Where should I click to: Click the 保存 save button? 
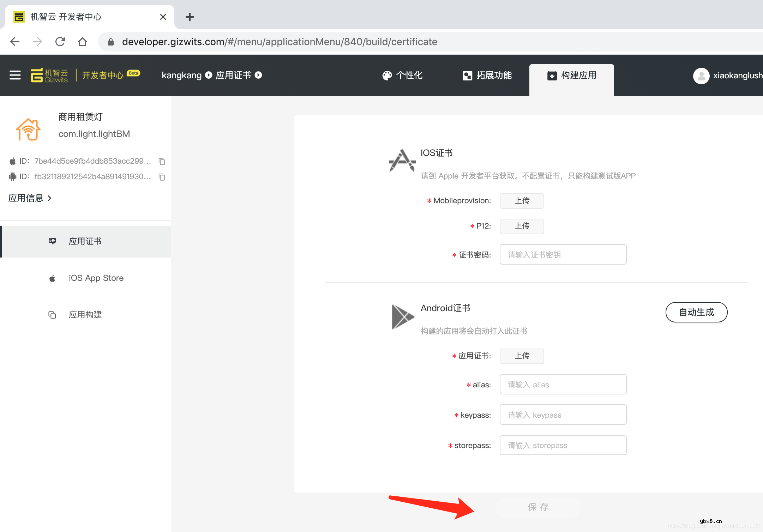click(538, 507)
